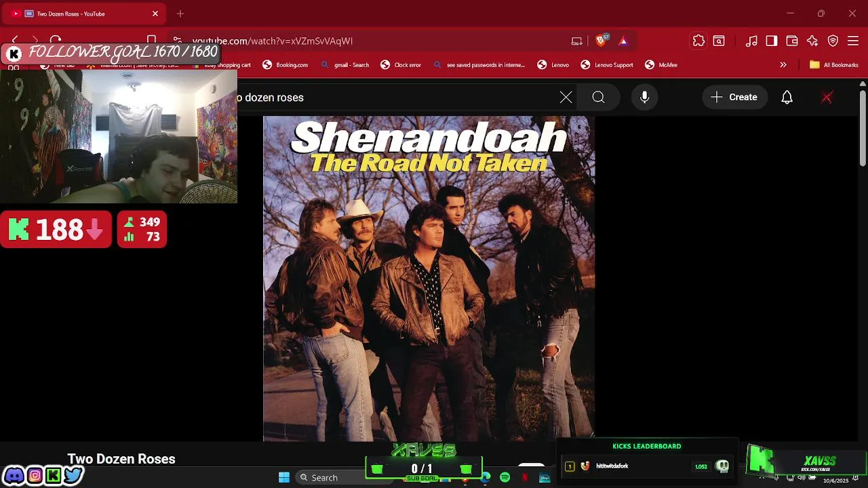Viewport: 868px width, 488px height.
Task: Open YouTube notifications bell
Action: click(787, 98)
